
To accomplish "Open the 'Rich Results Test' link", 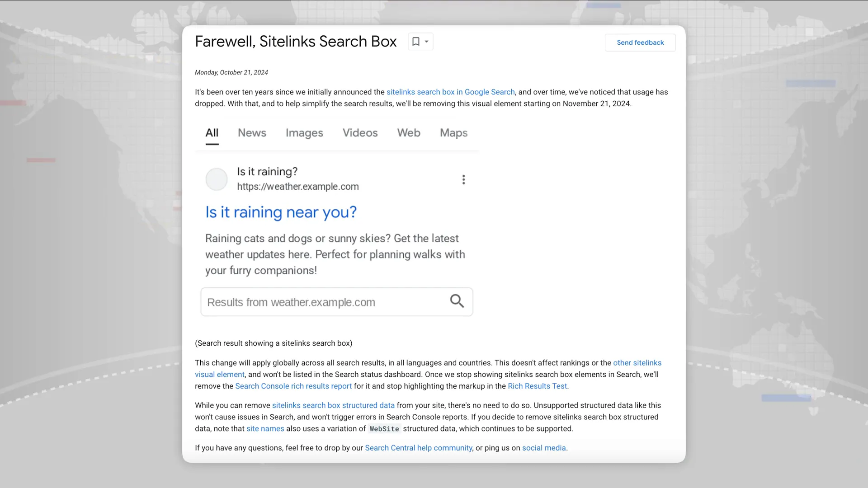I will (x=537, y=386).
